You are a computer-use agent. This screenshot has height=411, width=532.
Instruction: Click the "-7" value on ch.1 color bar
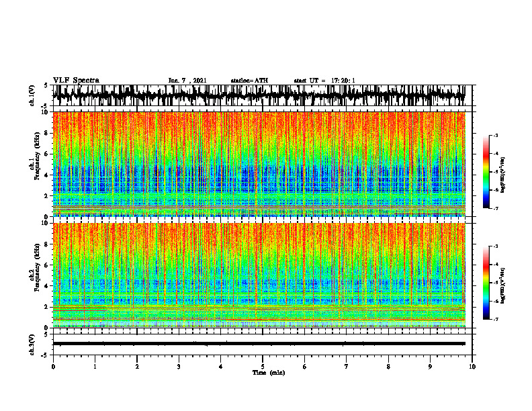[496, 208]
